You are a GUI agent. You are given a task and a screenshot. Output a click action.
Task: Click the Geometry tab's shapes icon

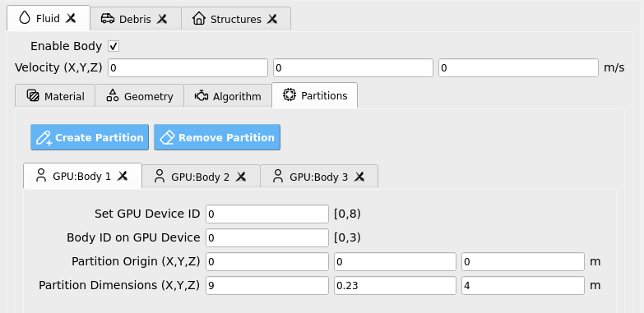(113, 95)
